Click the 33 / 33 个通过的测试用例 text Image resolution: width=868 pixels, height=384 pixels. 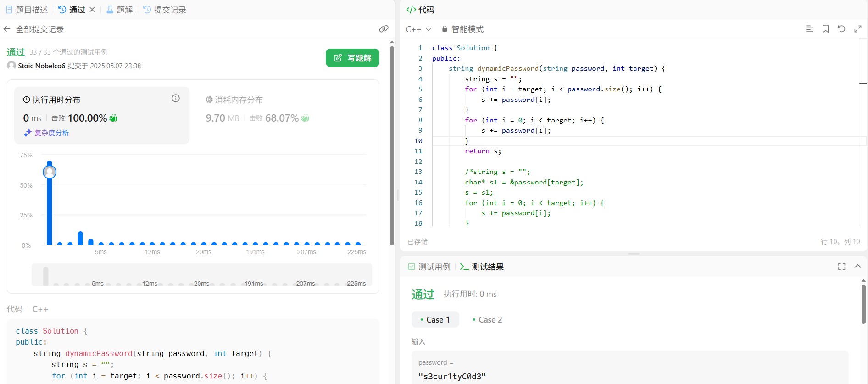pyautogui.click(x=69, y=52)
